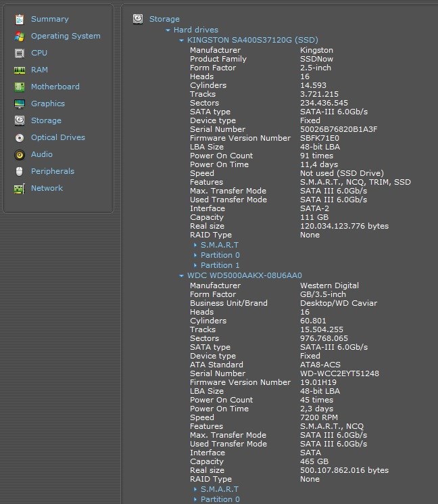Click the CPU chip icon

click(20, 53)
